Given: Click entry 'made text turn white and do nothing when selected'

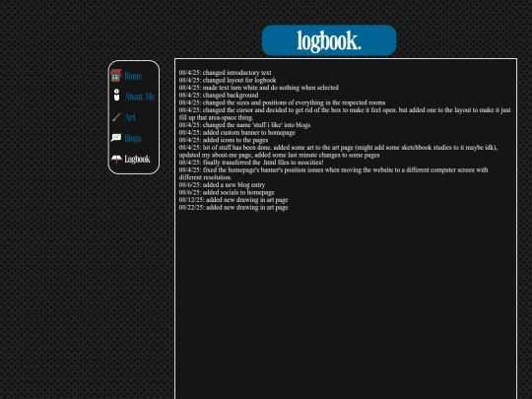Looking at the screenshot, I should click(x=258, y=88).
